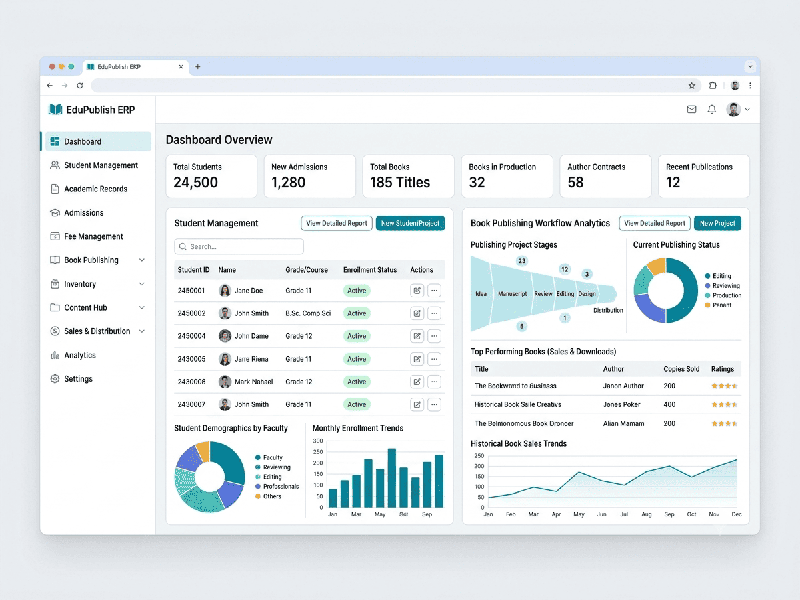The width and height of the screenshot is (800, 600).
Task: Select Dashboard in the sidebar
Action: tap(98, 141)
